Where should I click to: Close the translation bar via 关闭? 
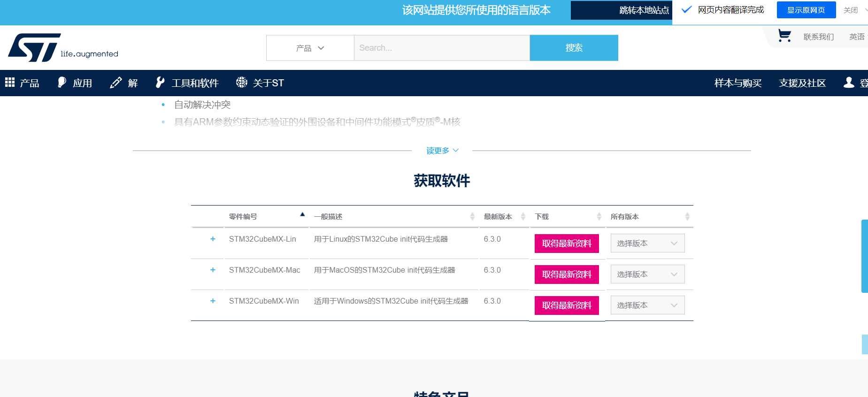tap(851, 10)
